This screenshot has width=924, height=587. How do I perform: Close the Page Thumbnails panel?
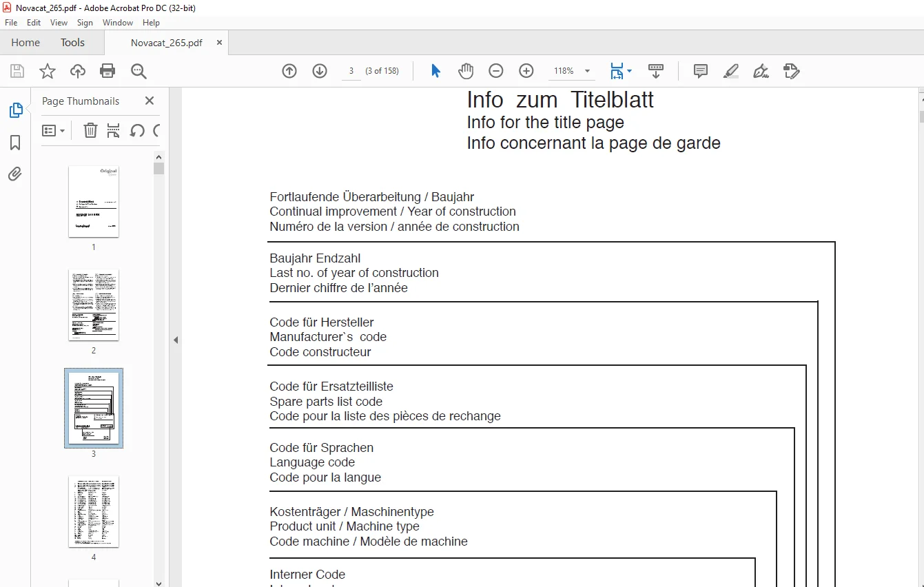pos(150,101)
